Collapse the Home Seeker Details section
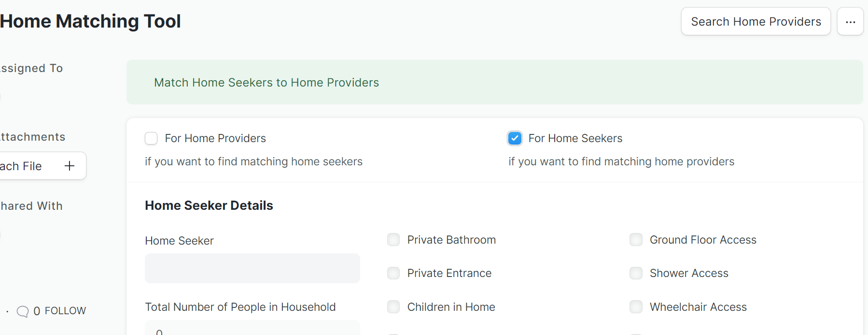 [x=209, y=205]
